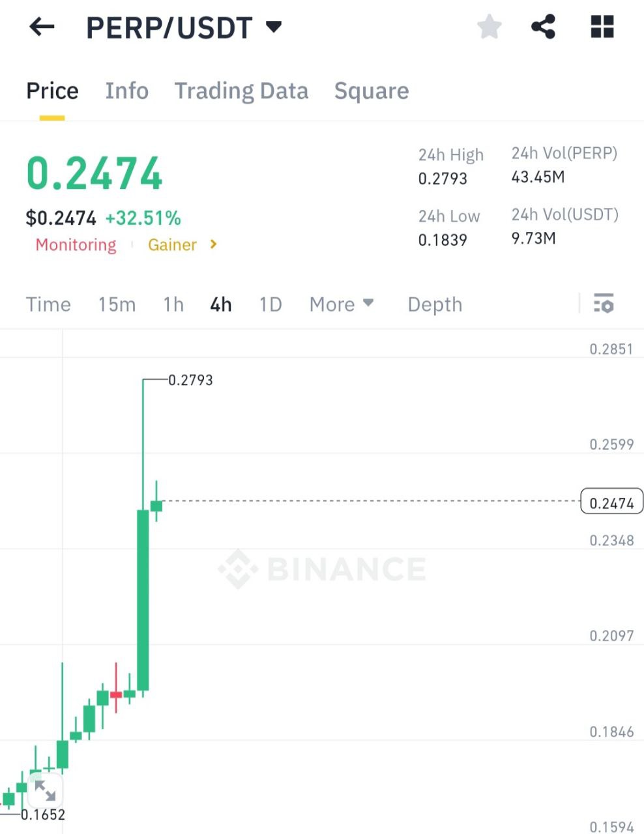Switch to the Info tab
Viewport: 644px width, 834px height.
click(x=127, y=91)
